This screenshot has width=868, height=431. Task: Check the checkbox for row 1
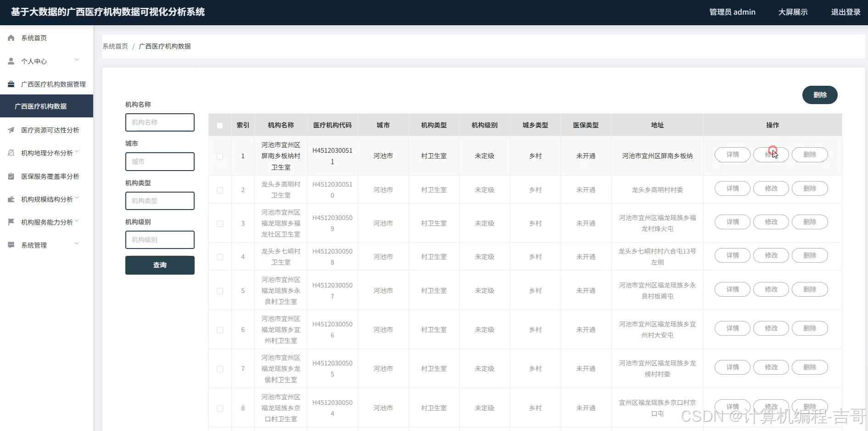(x=220, y=156)
